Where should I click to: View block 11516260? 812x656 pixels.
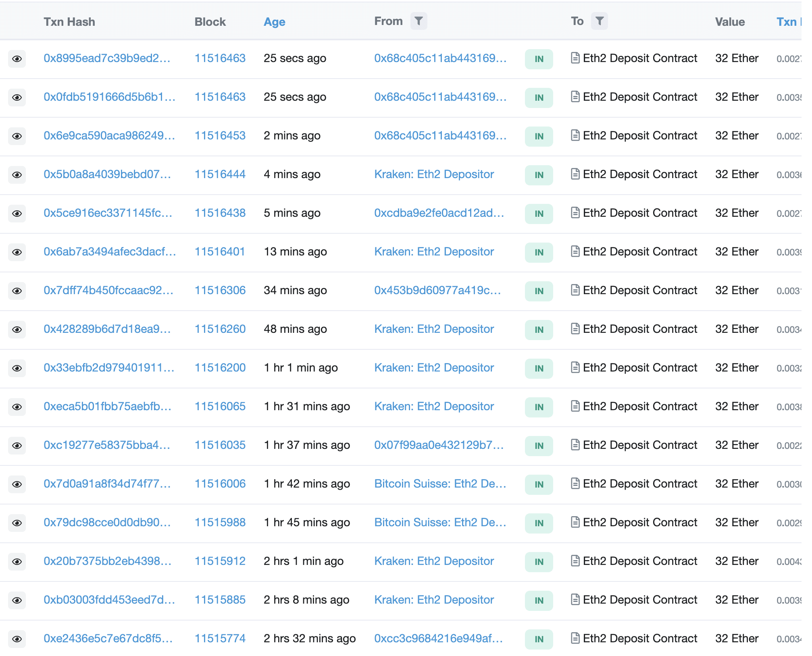[x=220, y=329]
